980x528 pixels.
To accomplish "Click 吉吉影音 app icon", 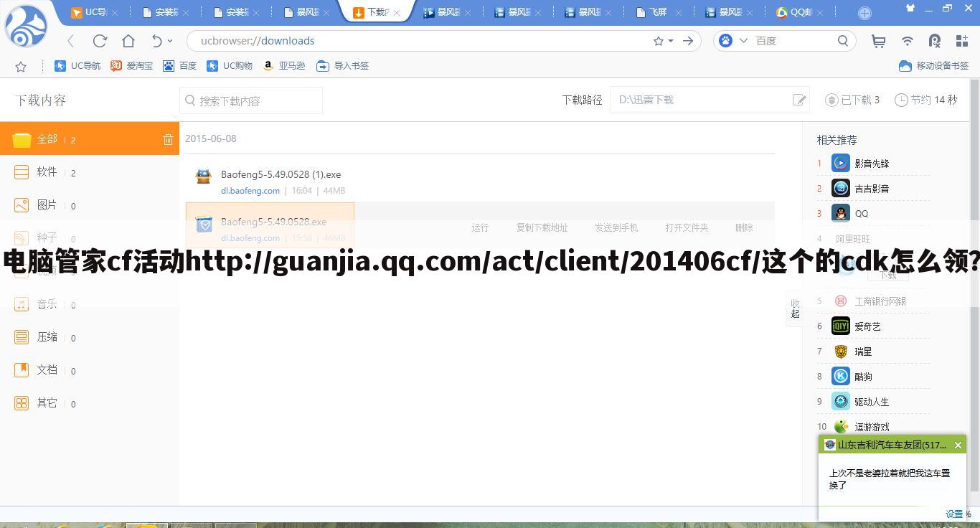I will (841, 189).
